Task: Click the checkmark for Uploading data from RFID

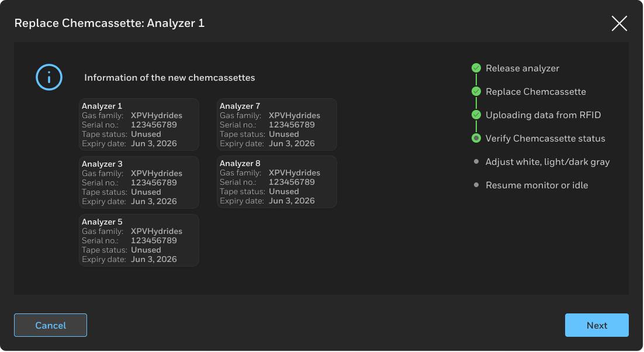Action: (x=476, y=115)
